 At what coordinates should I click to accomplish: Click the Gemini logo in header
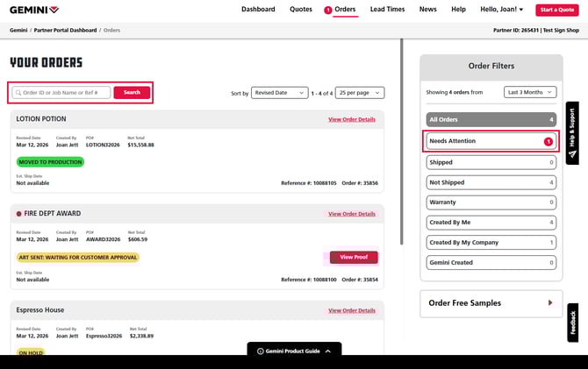(35, 10)
